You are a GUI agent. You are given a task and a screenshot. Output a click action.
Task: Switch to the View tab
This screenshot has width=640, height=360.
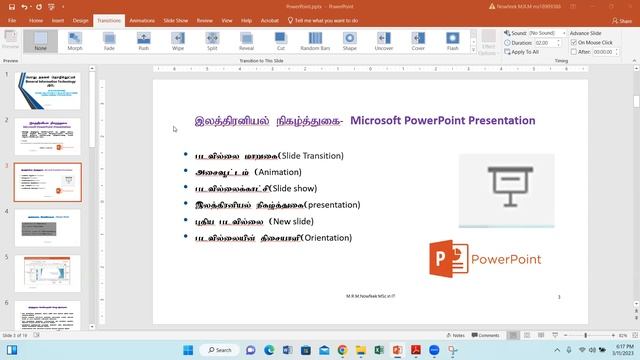click(x=227, y=20)
